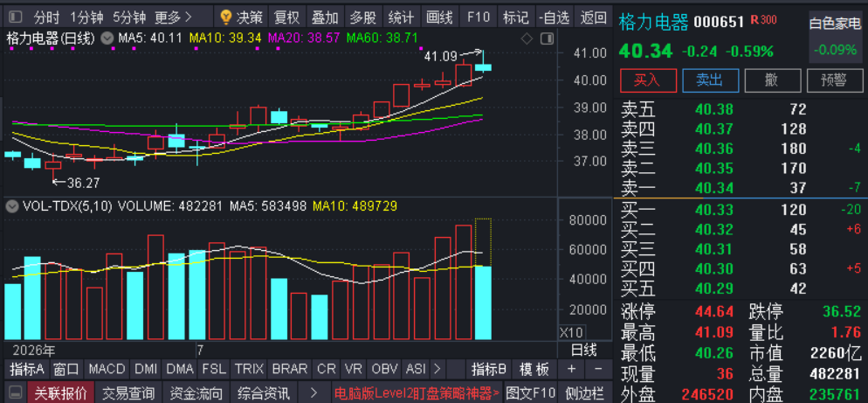Screen dimensions: 868x403
Task: Switch to 1分钟 chart period
Action: tap(87, 17)
